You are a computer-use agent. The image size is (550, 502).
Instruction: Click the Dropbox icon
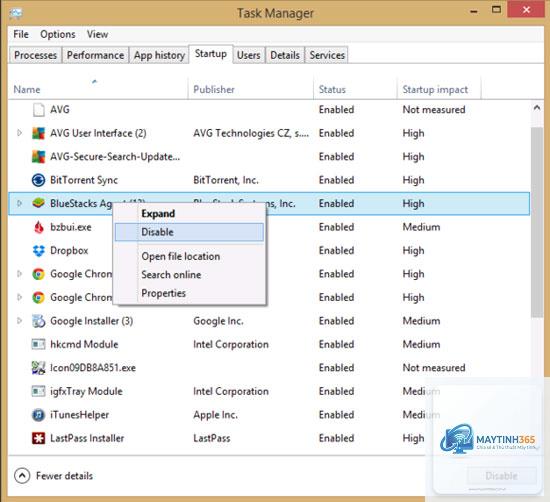pos(39,250)
